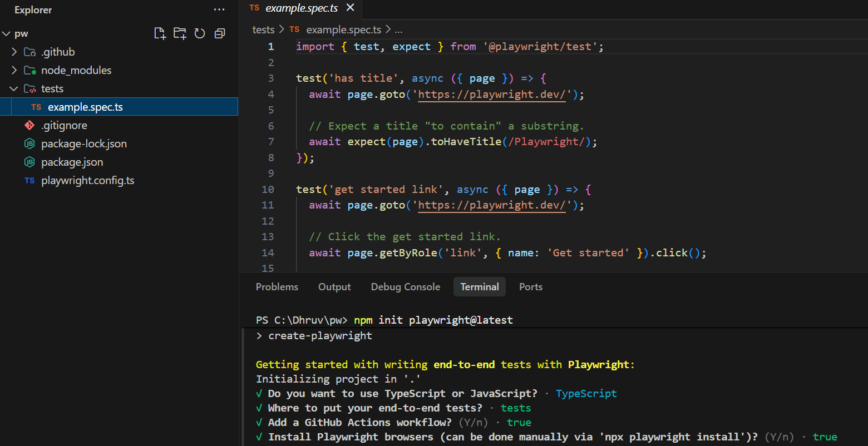Switch to the Ports tab

pyautogui.click(x=530, y=287)
